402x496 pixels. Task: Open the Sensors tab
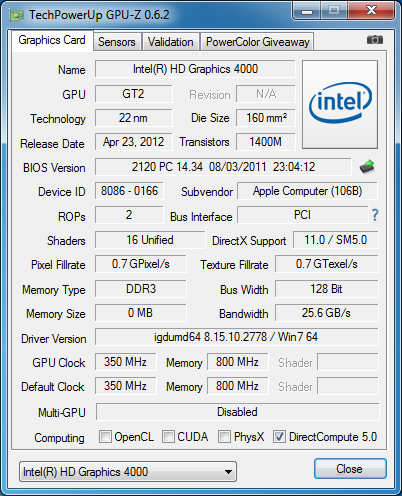[x=117, y=42]
